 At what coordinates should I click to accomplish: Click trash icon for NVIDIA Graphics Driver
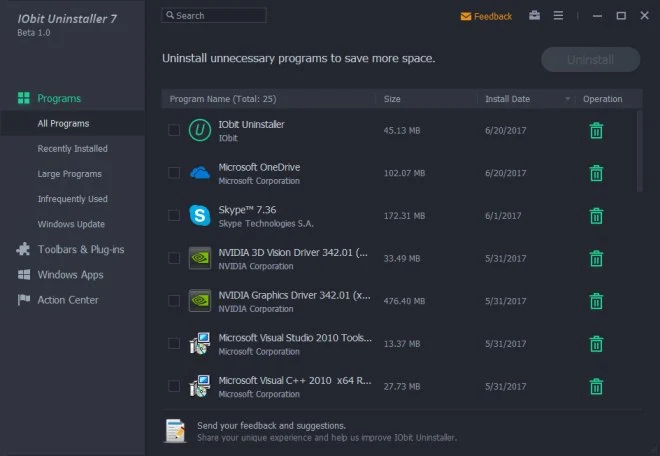pos(596,301)
